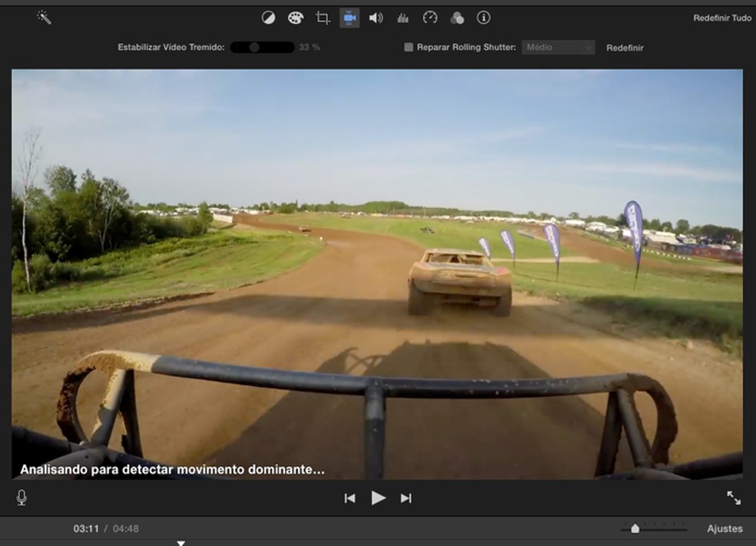This screenshot has width=756, height=546.
Task: Open the Ajustes settings
Action: click(x=724, y=528)
